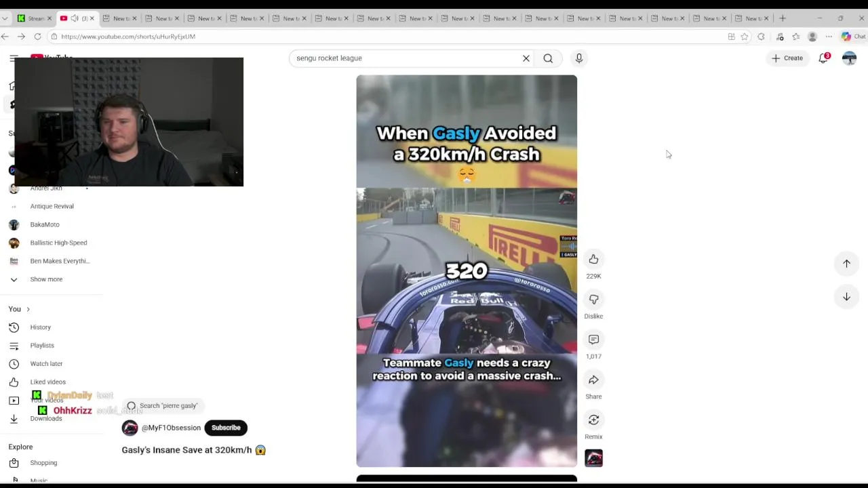Viewport: 868px width, 488px height.
Task: Dislike the Gasly short video
Action: tap(593, 300)
